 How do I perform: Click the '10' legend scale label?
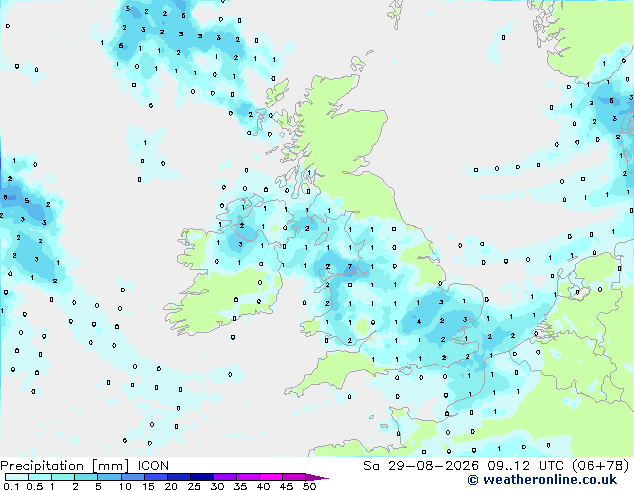pyautogui.click(x=125, y=486)
